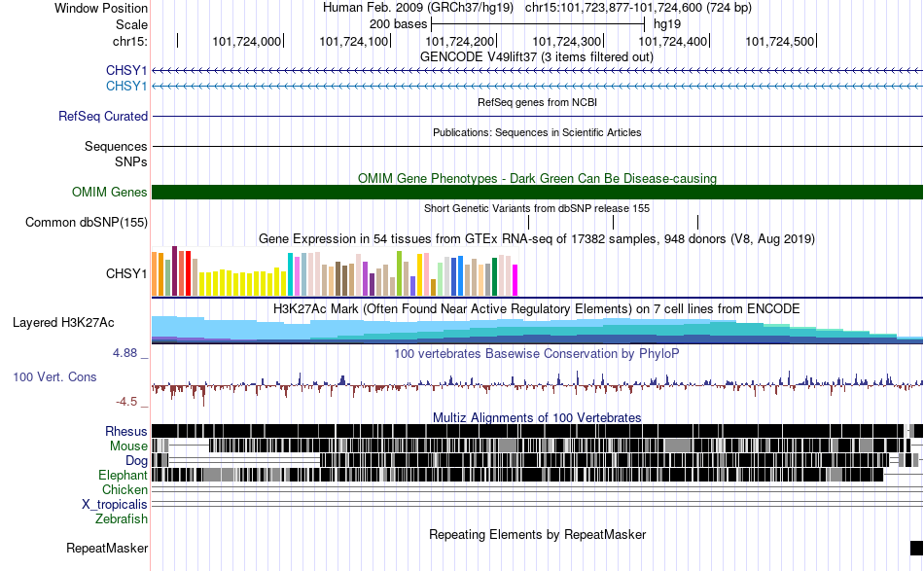Click the light blue CHSY1 transcript label

pos(126,86)
